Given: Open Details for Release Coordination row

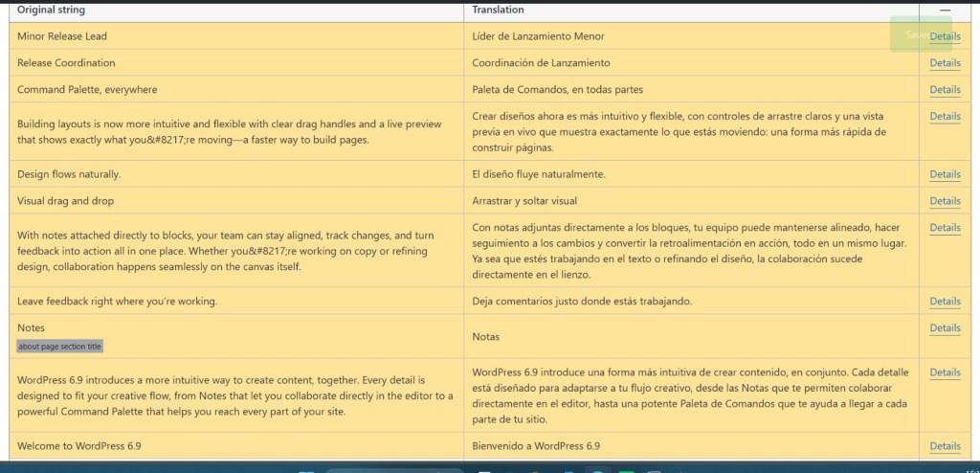Looking at the screenshot, I should coord(945,63).
